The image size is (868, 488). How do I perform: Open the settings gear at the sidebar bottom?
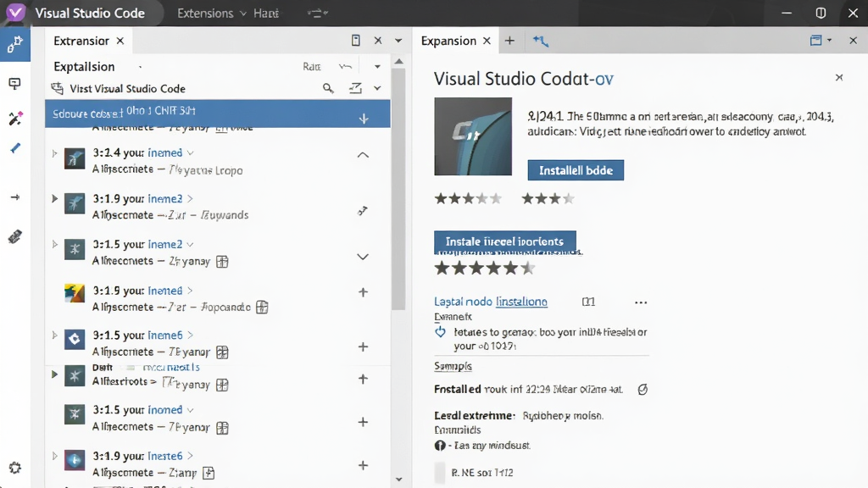coord(15,468)
